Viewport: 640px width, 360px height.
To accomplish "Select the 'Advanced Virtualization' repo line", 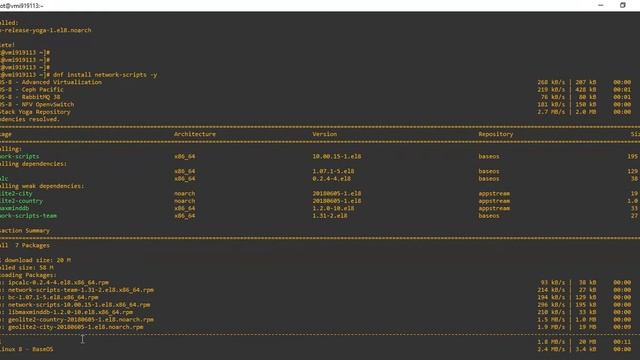I will click(51, 82).
